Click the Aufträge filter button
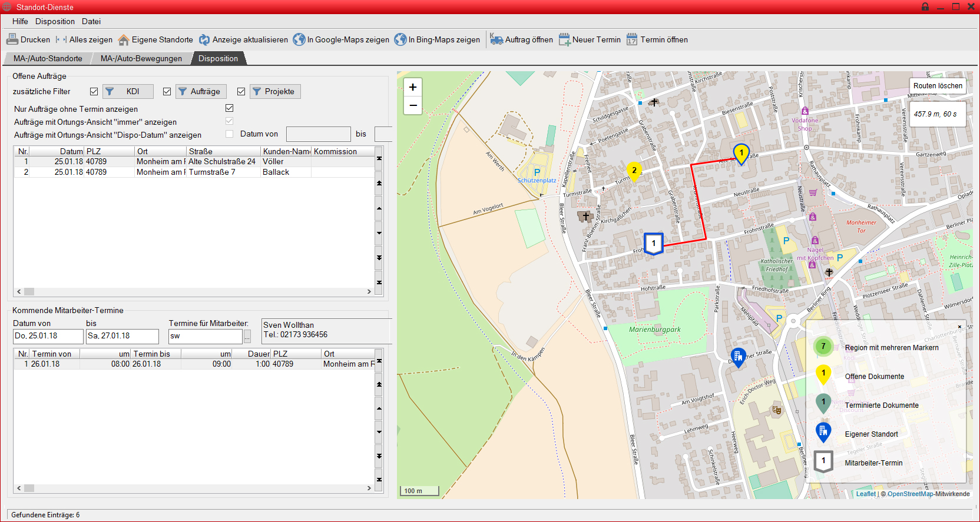Screen dimensions: 980x522 [x=201, y=91]
